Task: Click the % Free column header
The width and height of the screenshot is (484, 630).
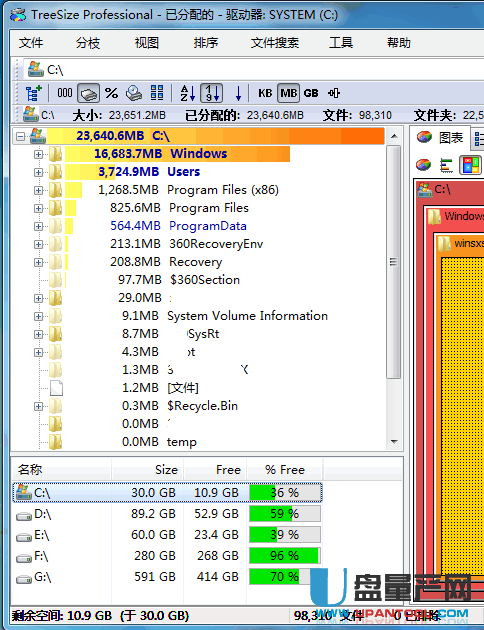Action: [285, 469]
